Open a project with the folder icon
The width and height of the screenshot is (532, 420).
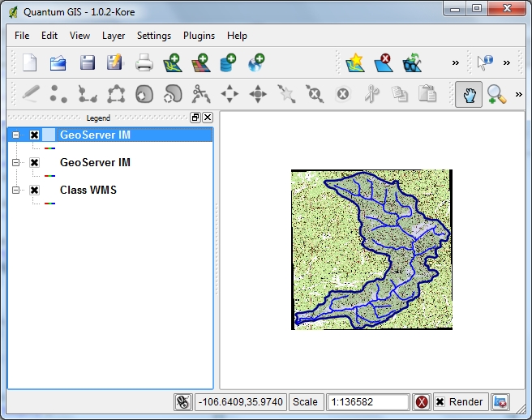(58, 62)
